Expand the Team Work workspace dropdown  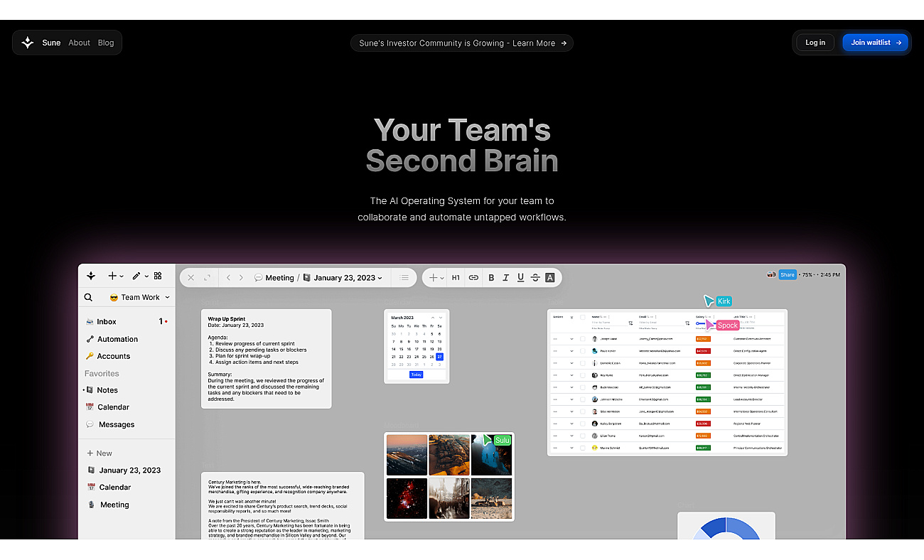(140, 297)
